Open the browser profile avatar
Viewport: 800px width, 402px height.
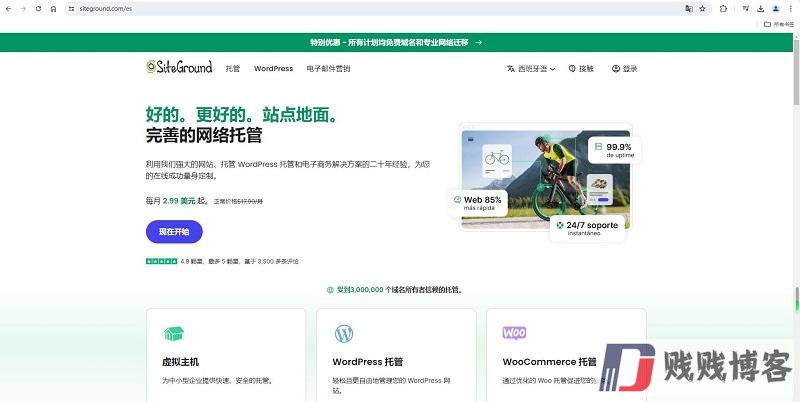point(776,9)
